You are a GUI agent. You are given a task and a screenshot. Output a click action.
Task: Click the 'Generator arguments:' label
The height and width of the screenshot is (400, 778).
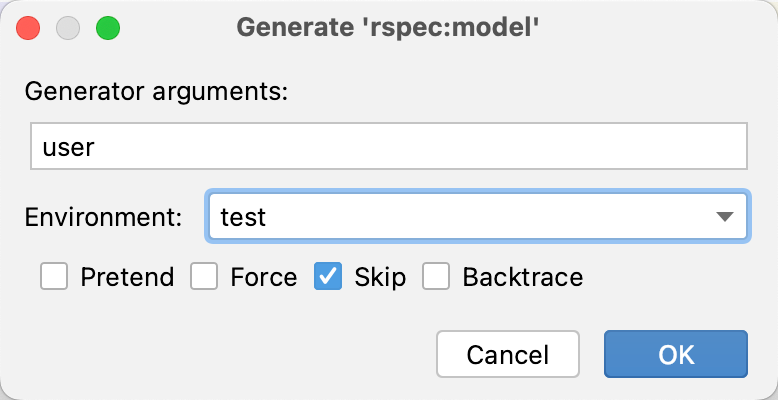pyautogui.click(x=156, y=92)
